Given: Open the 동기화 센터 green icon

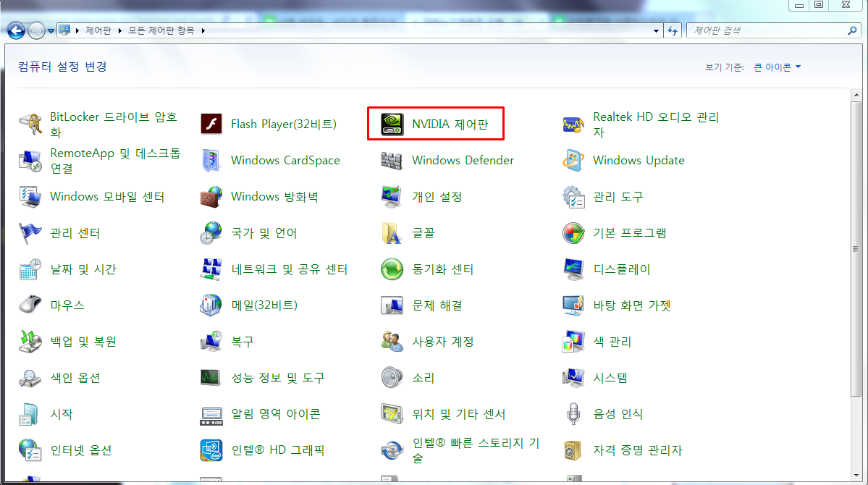Looking at the screenshot, I should point(392,269).
